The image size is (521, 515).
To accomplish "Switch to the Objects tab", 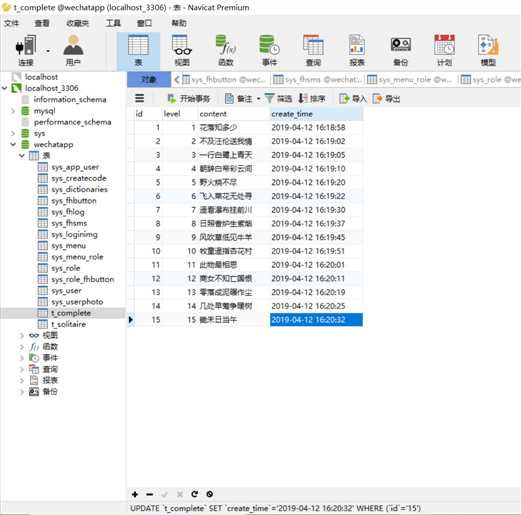I will point(149,79).
